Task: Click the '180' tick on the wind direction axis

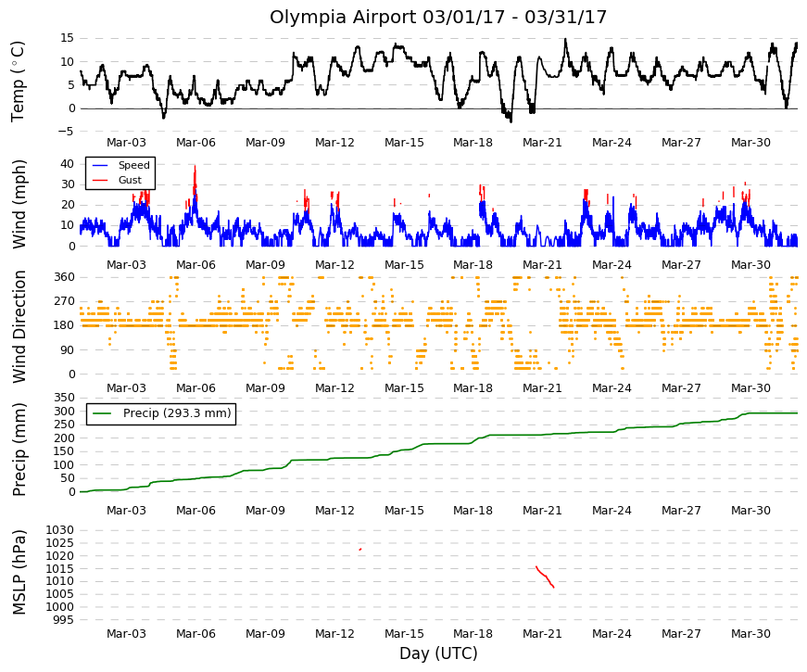Action: click(x=64, y=325)
